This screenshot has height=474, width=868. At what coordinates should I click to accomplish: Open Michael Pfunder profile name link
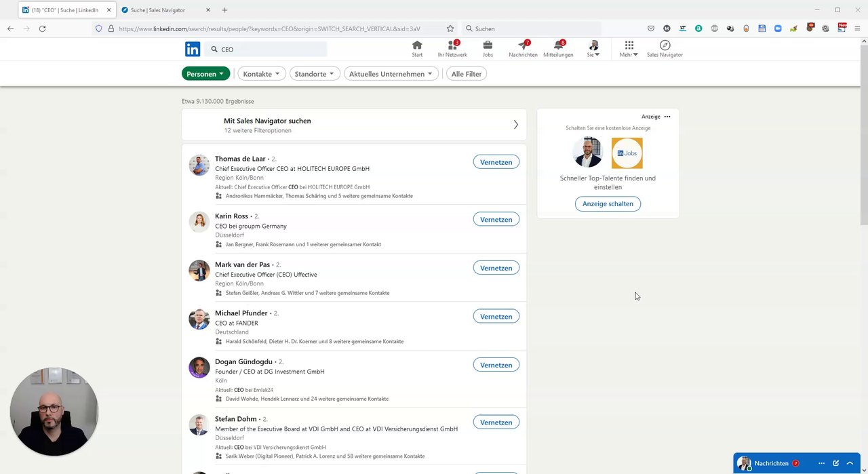click(241, 313)
